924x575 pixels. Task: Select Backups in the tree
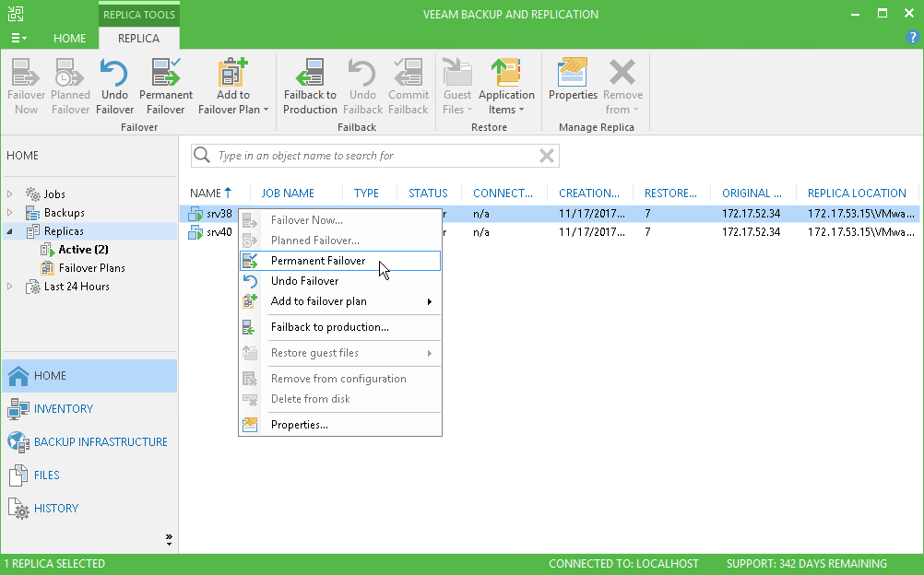65,212
